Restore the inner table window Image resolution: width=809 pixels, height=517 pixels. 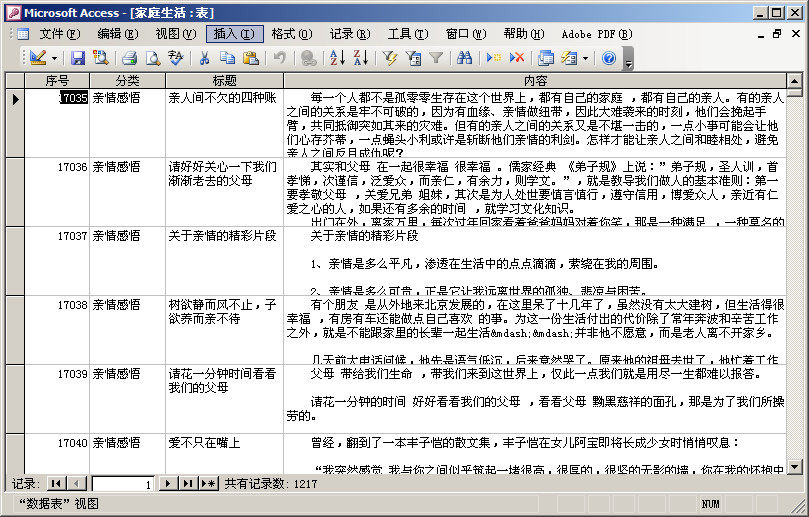pyautogui.click(x=777, y=34)
